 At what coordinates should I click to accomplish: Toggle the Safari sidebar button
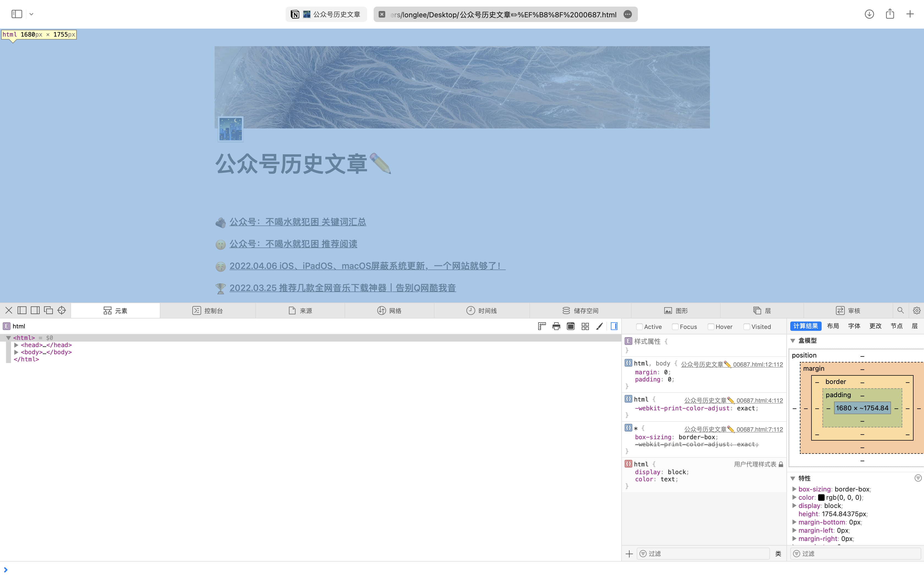pyautogui.click(x=17, y=14)
